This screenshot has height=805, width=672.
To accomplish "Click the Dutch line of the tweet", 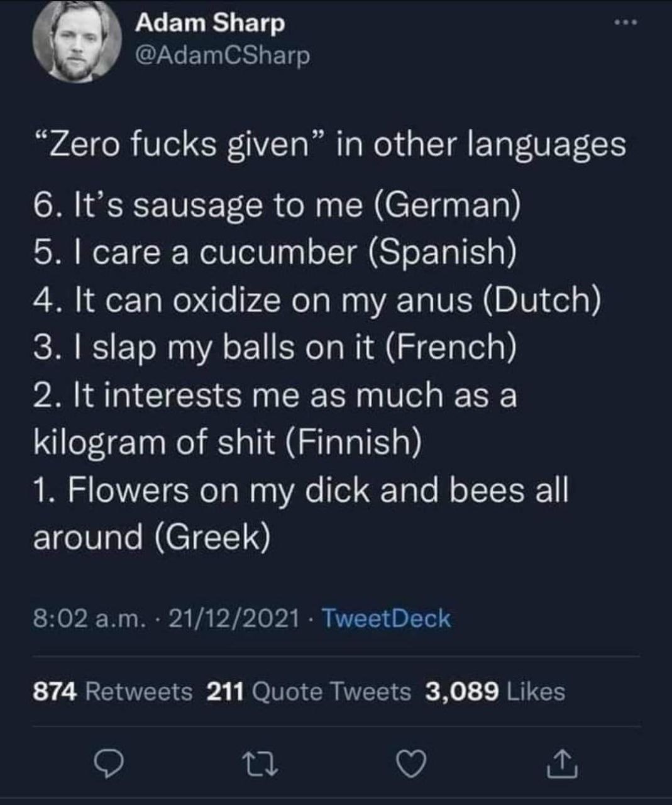I will tap(316, 299).
